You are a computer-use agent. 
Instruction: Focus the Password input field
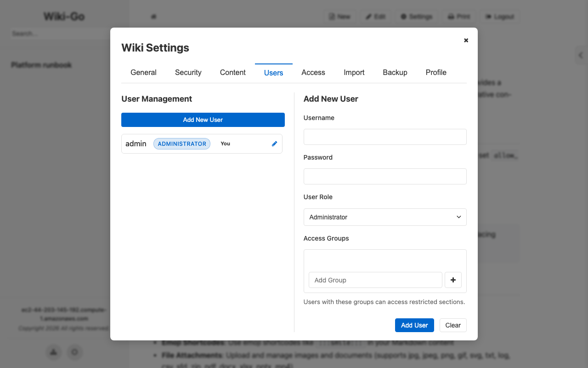point(385,177)
